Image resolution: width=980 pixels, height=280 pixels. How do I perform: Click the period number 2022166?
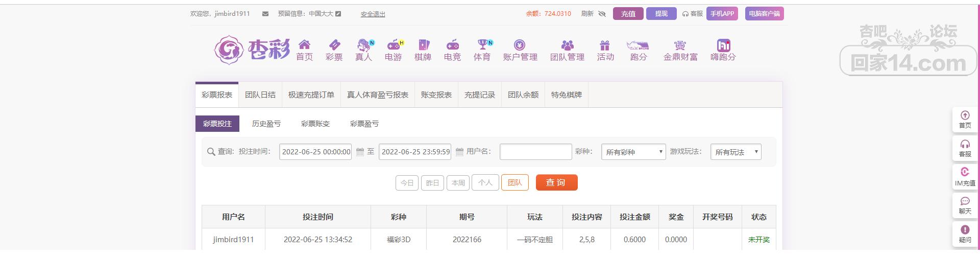pos(467,240)
